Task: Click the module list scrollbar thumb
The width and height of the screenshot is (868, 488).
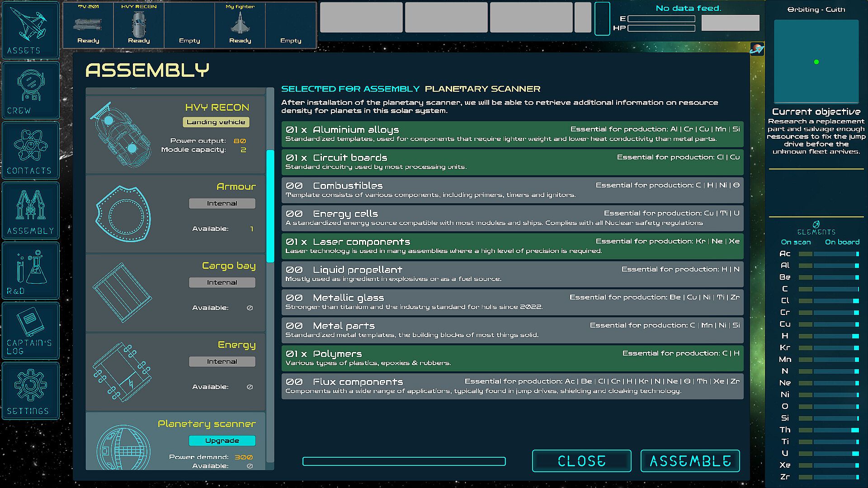Action: point(270,206)
